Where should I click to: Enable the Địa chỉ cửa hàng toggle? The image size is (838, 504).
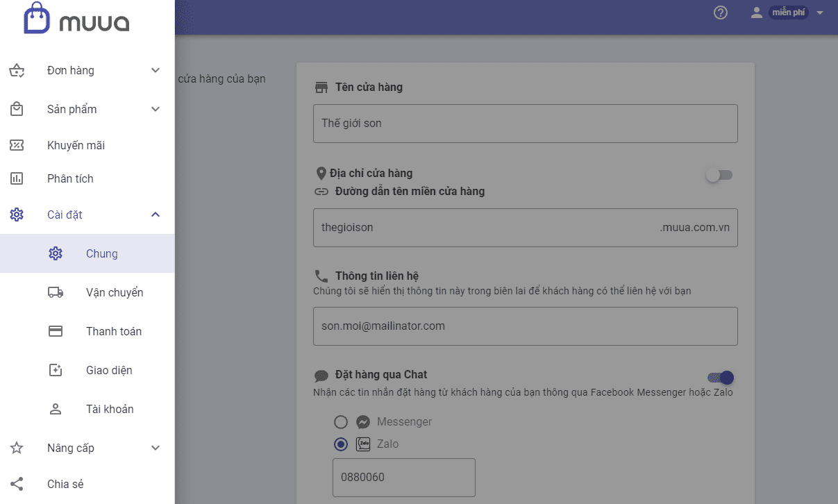719,175
